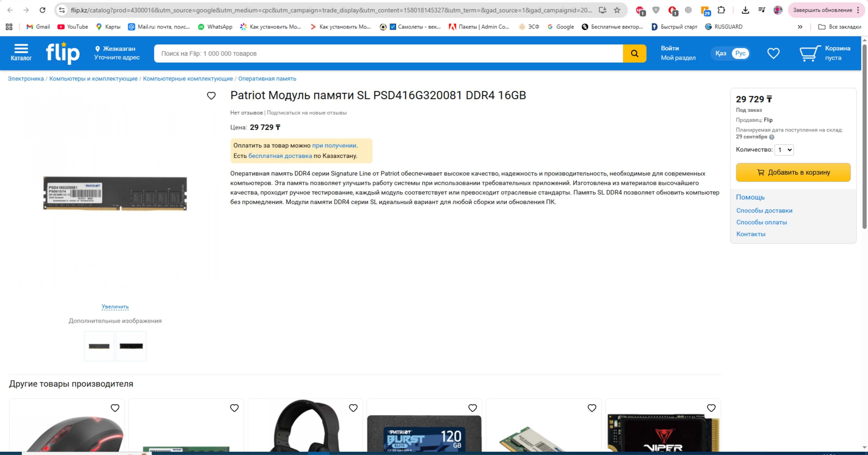This screenshot has width=868, height=455.
Task: Click the Продавец Flip seller link
Action: tap(768, 120)
